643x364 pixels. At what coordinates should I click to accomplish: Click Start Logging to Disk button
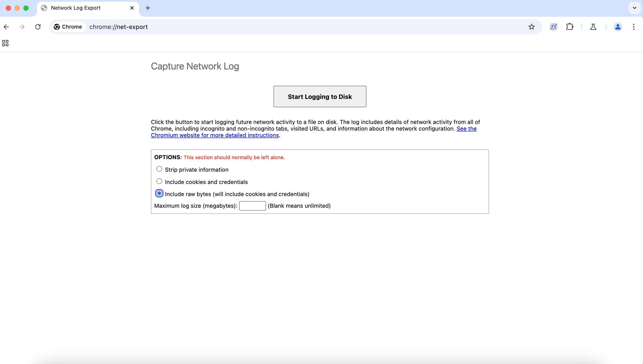(x=320, y=97)
